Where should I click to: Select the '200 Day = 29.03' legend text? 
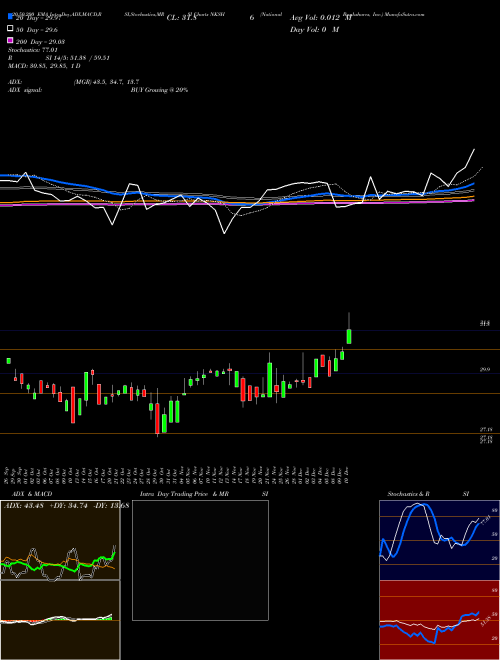(x=40, y=42)
